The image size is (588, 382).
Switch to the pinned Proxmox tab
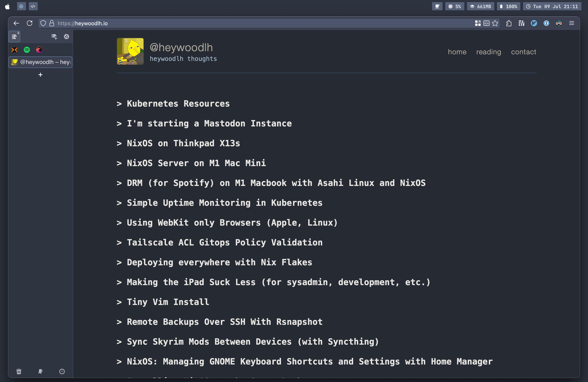click(14, 50)
